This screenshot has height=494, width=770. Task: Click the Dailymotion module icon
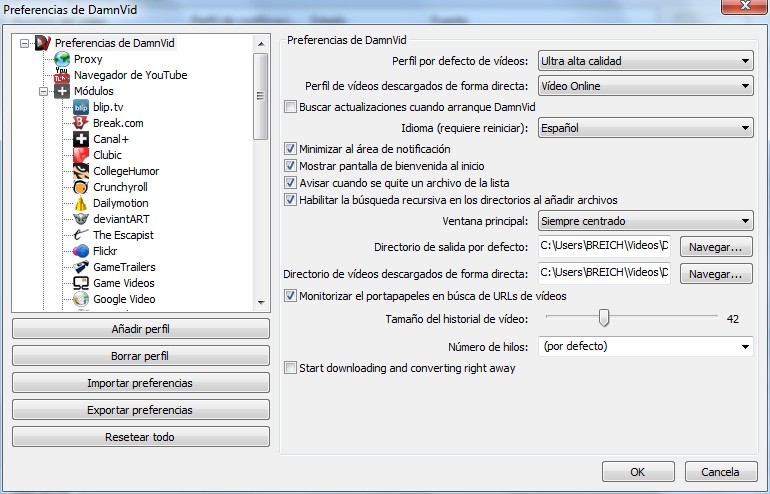[x=81, y=203]
